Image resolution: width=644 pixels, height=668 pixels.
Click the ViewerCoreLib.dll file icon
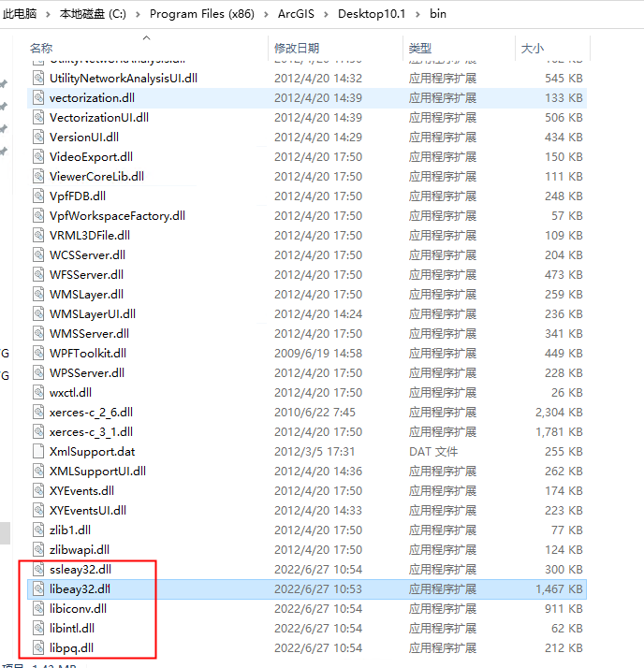click(38, 177)
